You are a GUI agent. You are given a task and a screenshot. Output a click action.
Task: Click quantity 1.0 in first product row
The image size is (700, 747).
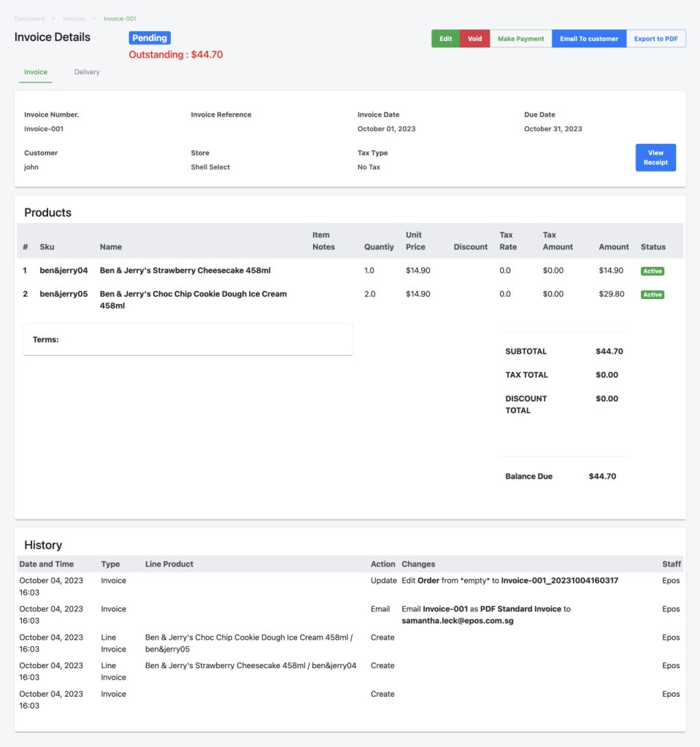369,270
